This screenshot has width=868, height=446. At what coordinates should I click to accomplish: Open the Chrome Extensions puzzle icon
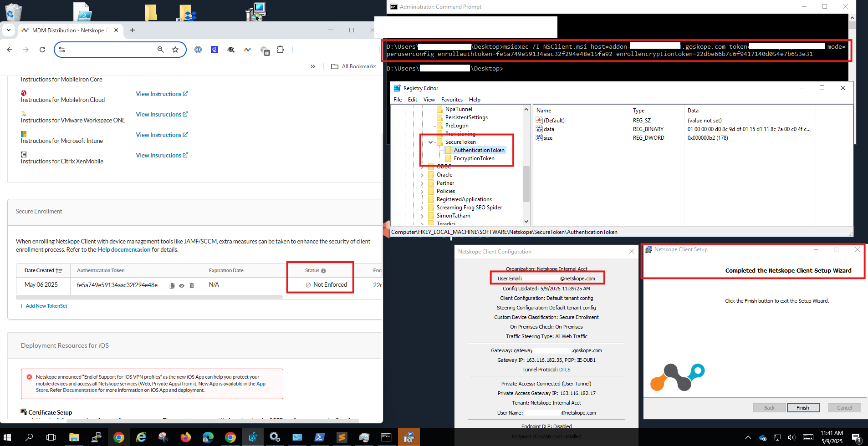tap(281, 50)
